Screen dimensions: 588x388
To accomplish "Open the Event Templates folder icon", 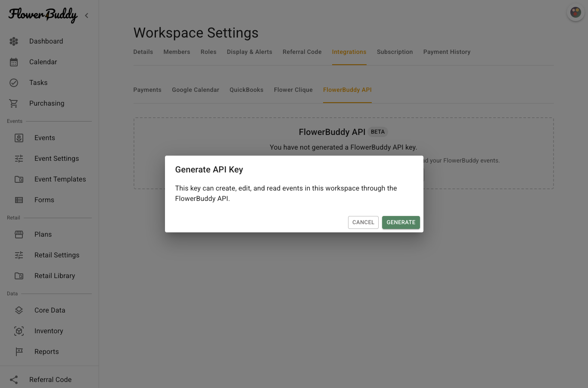I will coord(19,179).
